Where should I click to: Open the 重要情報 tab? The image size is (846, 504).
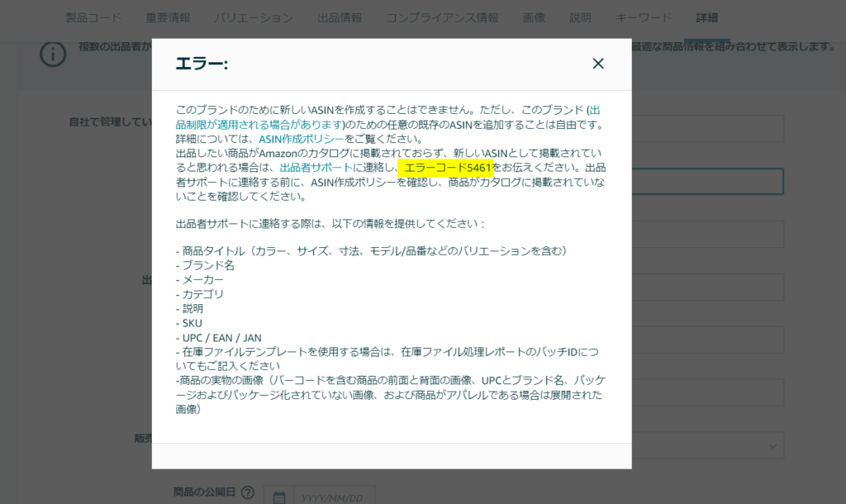tap(167, 17)
